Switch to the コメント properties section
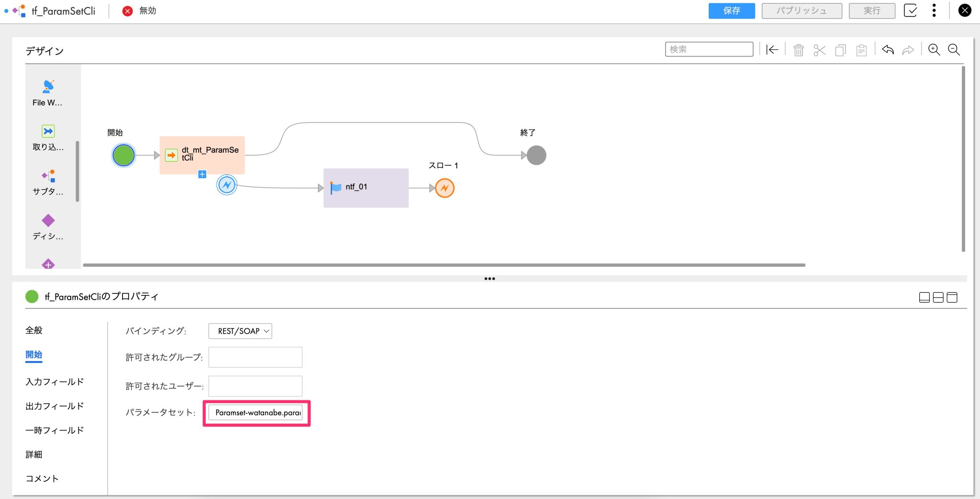The image size is (980, 499). [x=41, y=478]
